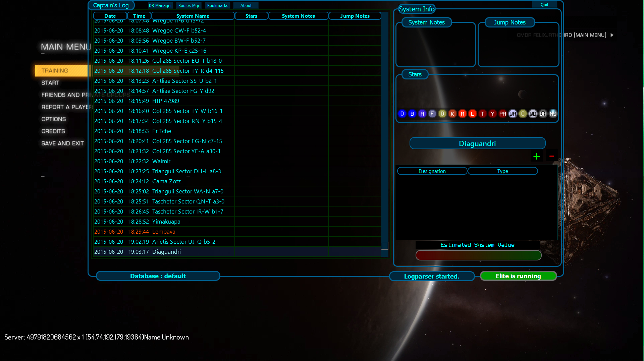This screenshot has height=361, width=644.
Task: Select START in the main menu
Action: click(x=50, y=83)
